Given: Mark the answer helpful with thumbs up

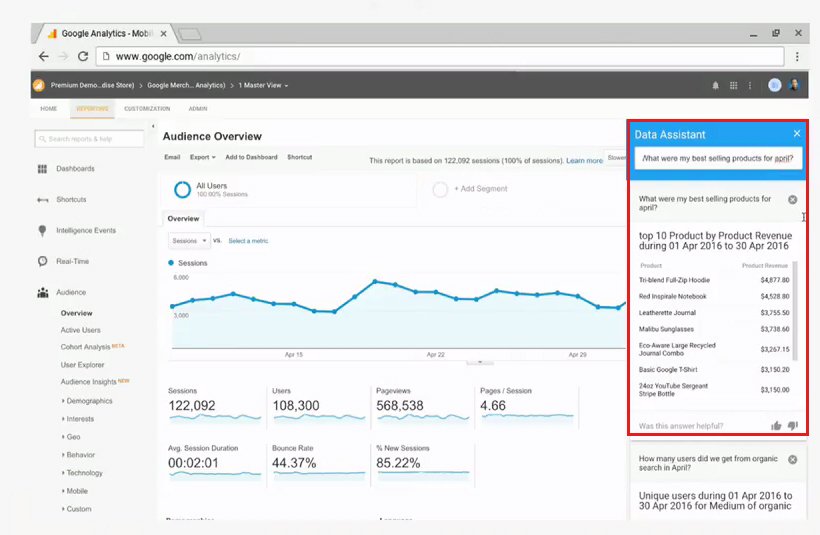Looking at the screenshot, I should pos(776,426).
